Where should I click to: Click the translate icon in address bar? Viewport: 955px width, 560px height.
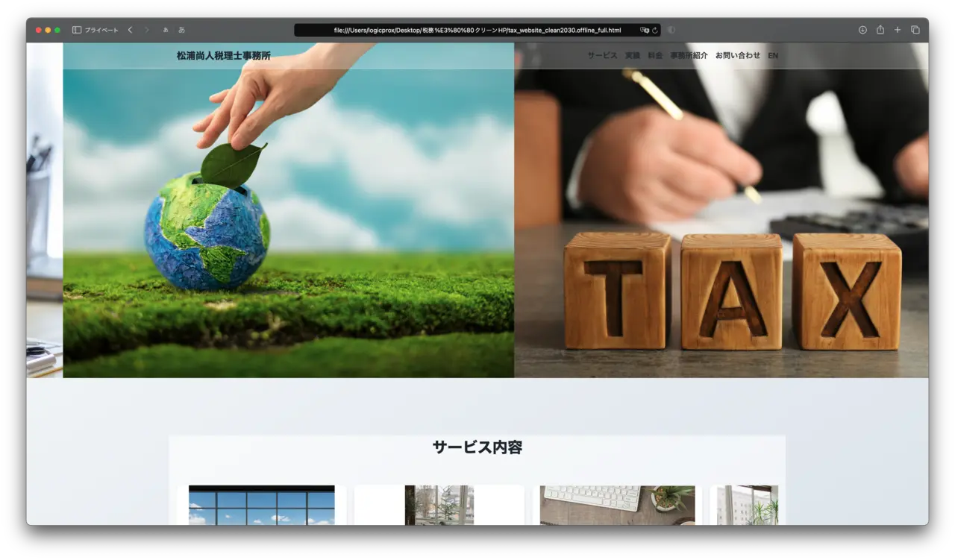[644, 31]
